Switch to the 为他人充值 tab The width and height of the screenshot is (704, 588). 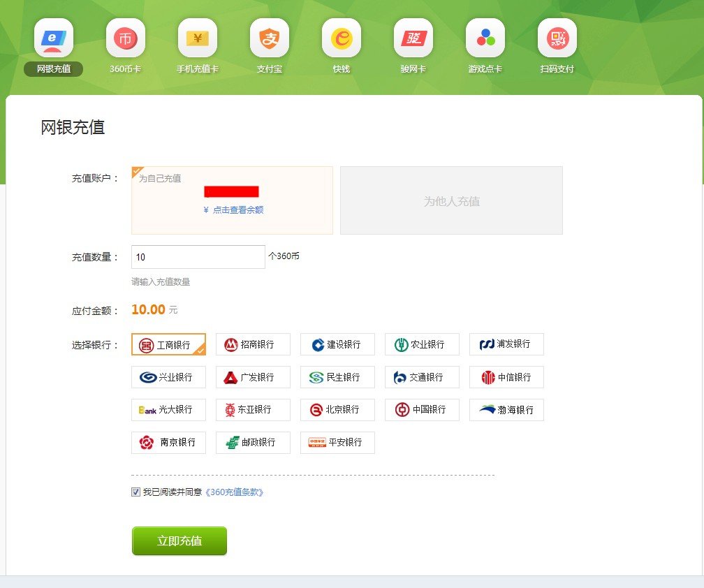pos(451,200)
